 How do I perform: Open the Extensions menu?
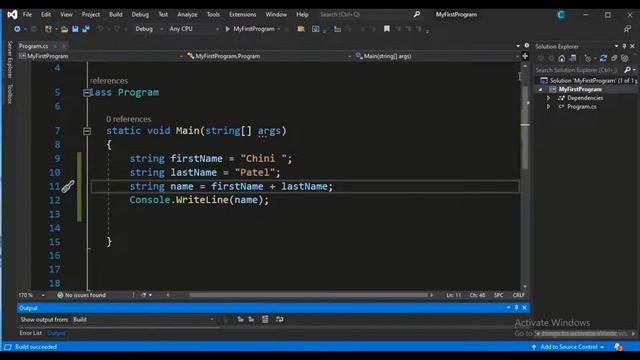(242, 14)
